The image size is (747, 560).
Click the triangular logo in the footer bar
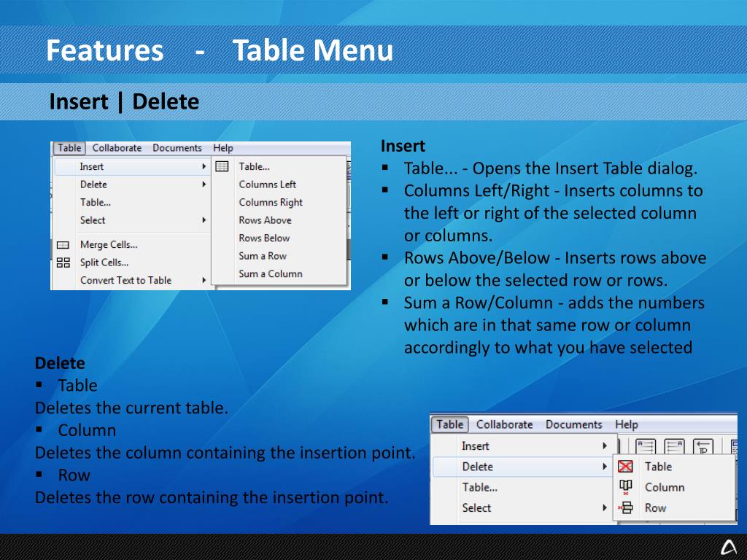click(729, 547)
